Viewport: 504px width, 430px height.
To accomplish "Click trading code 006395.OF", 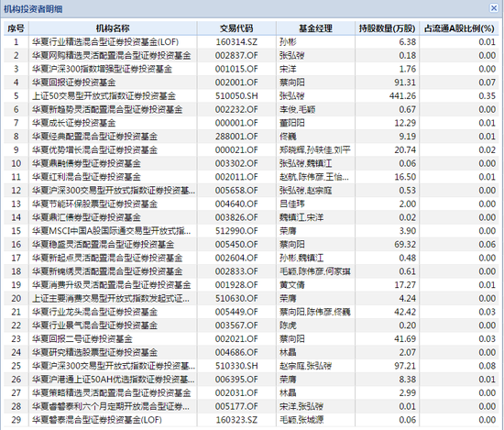I will pyautogui.click(x=236, y=380).
